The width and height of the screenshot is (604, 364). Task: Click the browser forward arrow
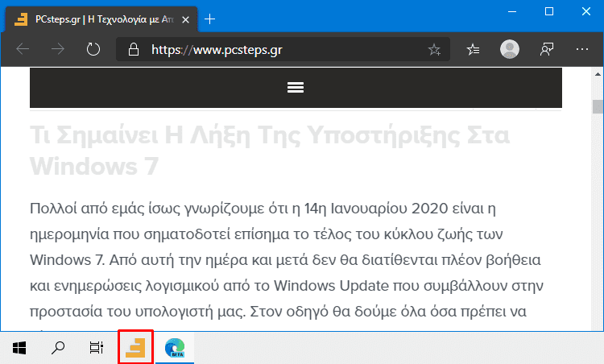tap(58, 49)
